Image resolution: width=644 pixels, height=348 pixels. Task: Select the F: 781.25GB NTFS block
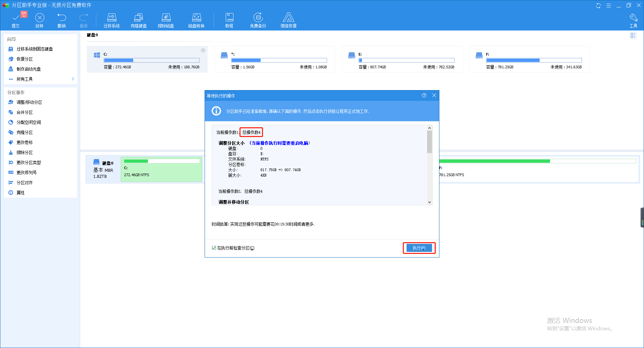click(x=539, y=169)
